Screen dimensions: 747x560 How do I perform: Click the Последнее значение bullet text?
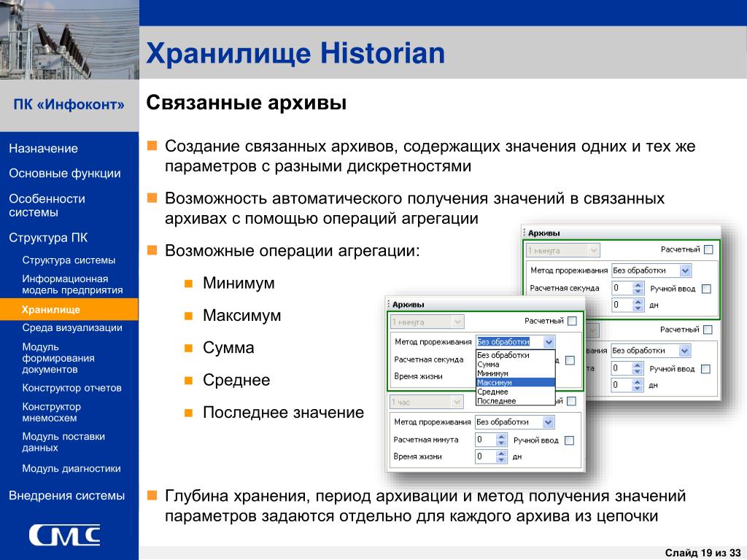pos(284,413)
